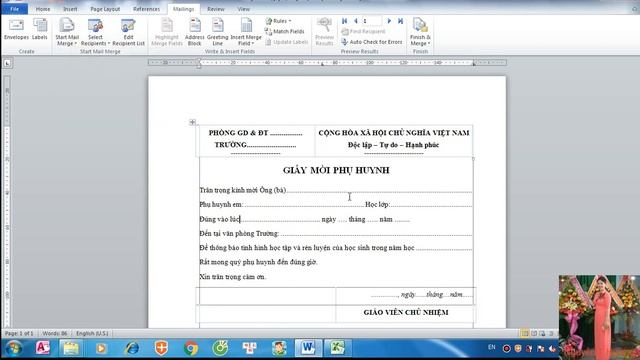
Task: Click Find Recipient
Action: point(363,31)
